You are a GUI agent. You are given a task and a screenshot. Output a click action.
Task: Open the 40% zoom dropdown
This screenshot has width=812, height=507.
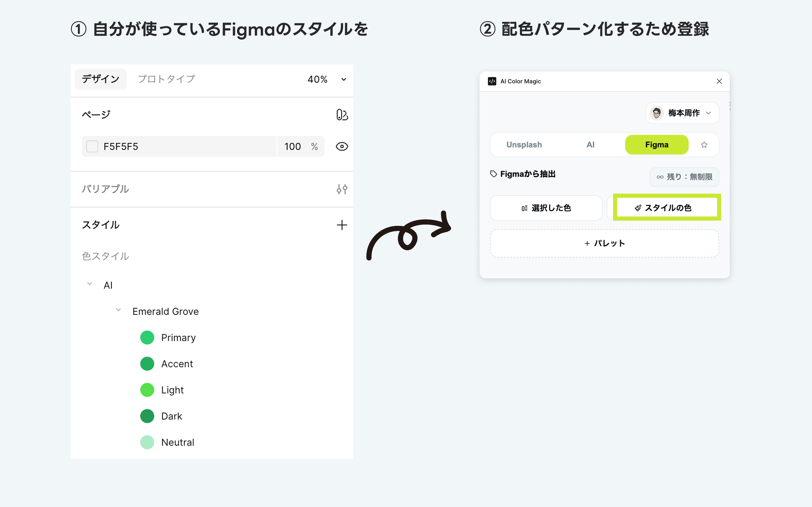pos(326,79)
